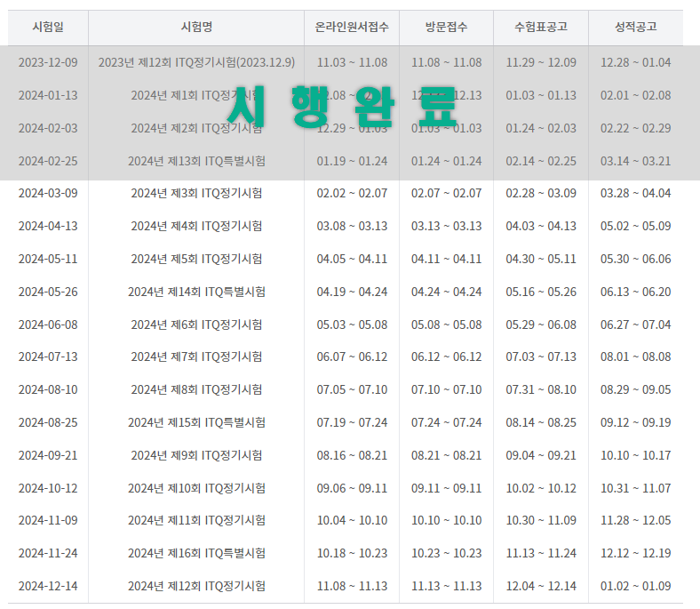Click online registration 09.06 ~ 09.11
Screen dimensions: 700x609
(352, 488)
